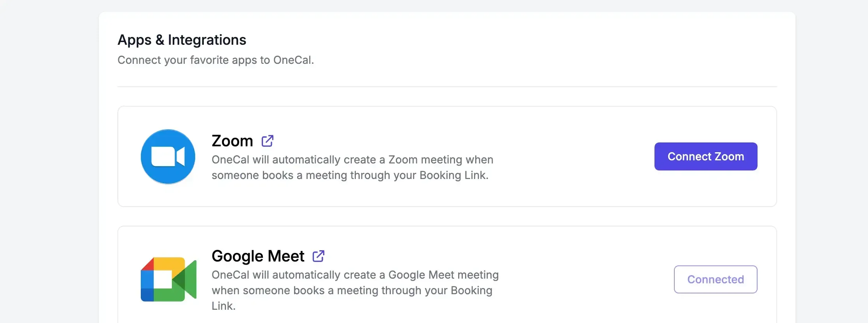Select the Zoom heading text
Image resolution: width=868 pixels, height=323 pixels.
tap(232, 140)
